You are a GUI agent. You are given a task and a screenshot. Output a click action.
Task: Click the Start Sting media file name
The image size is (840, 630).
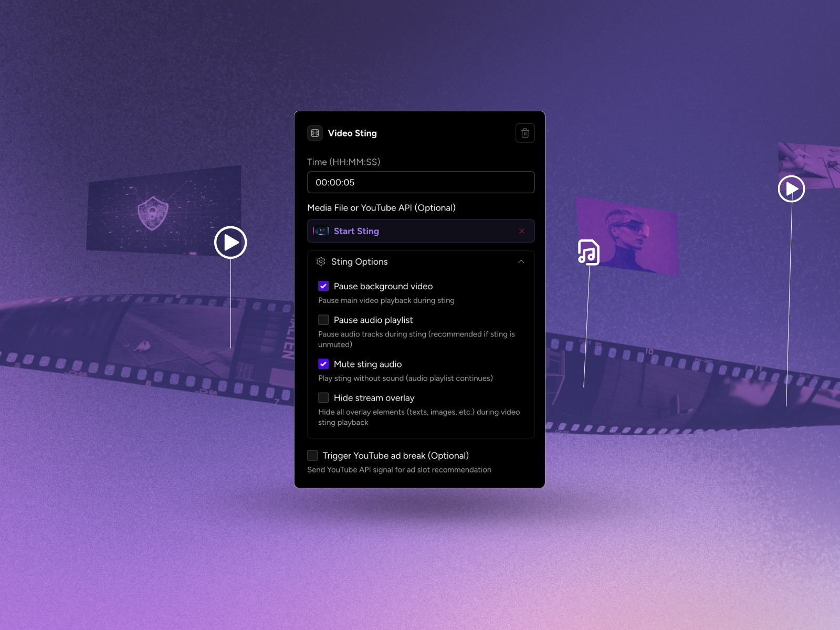point(356,231)
